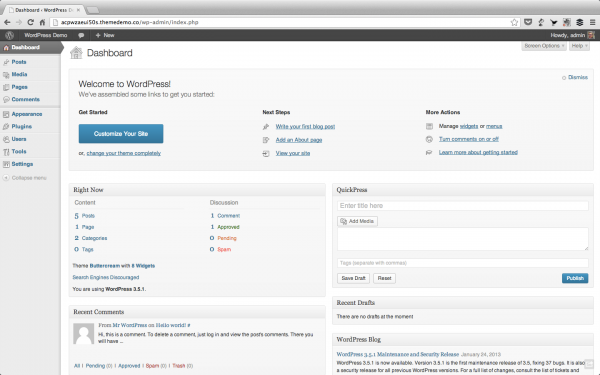
Task: Open the 'View your site' link
Action: coord(293,153)
